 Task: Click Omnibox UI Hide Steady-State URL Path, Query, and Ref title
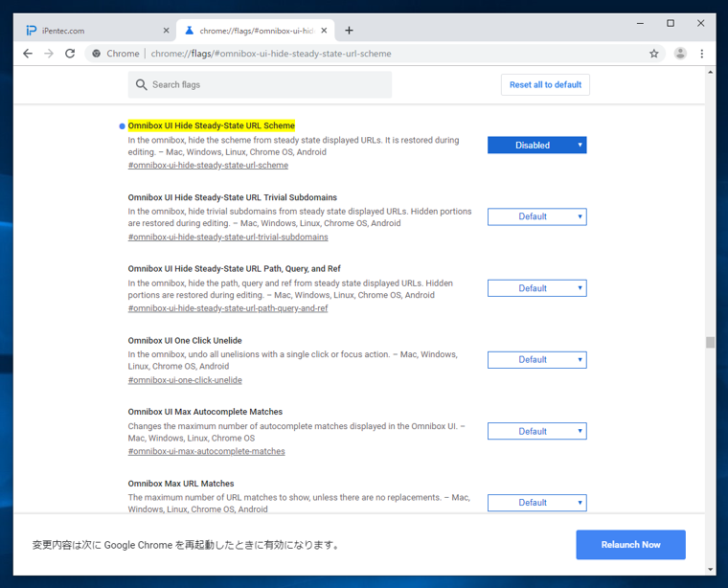pos(235,269)
